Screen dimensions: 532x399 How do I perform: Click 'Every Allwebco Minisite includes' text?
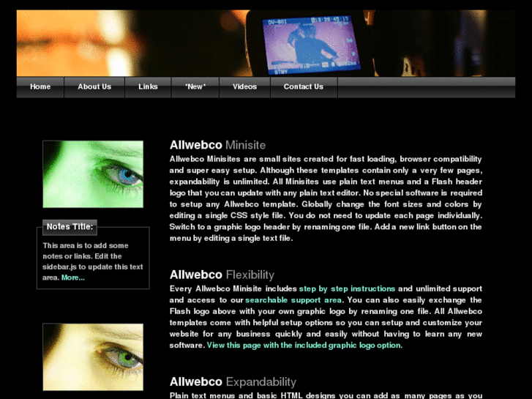point(233,288)
